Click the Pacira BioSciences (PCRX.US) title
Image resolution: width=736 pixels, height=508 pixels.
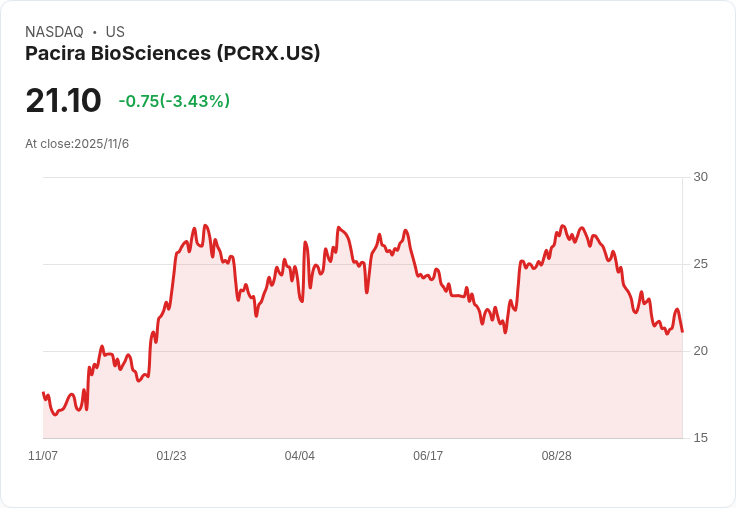172,54
